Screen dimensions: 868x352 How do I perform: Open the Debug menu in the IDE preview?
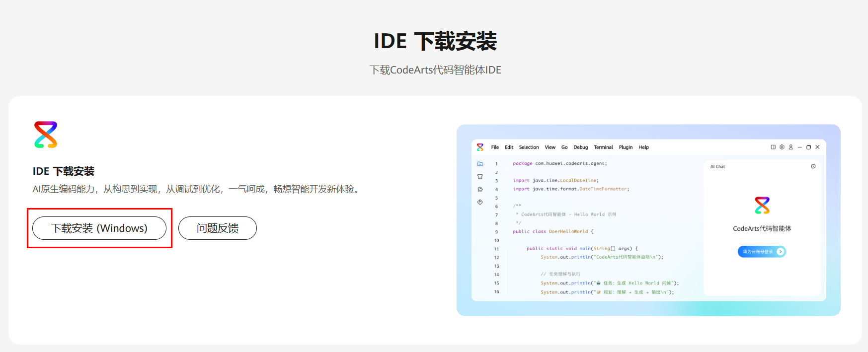[x=580, y=147]
